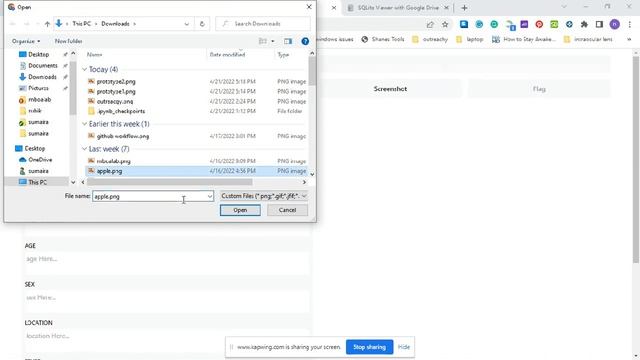Viewport: 640px width, 360px height.
Task: Open a new Chrome tab
Action: coord(464,8)
